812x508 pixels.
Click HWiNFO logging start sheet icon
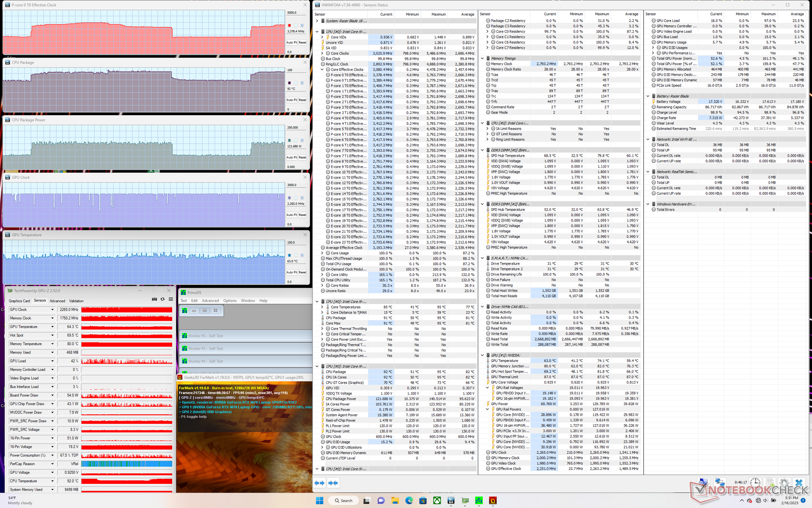[x=770, y=483]
